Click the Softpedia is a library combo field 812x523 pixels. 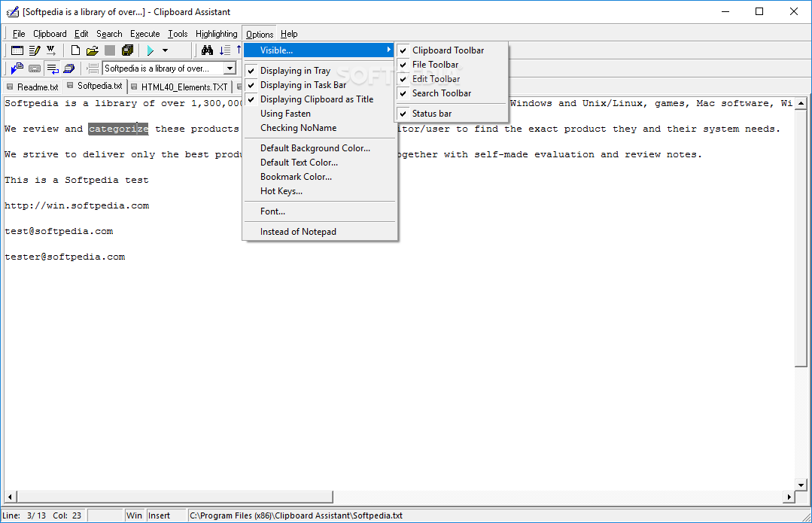tap(163, 68)
